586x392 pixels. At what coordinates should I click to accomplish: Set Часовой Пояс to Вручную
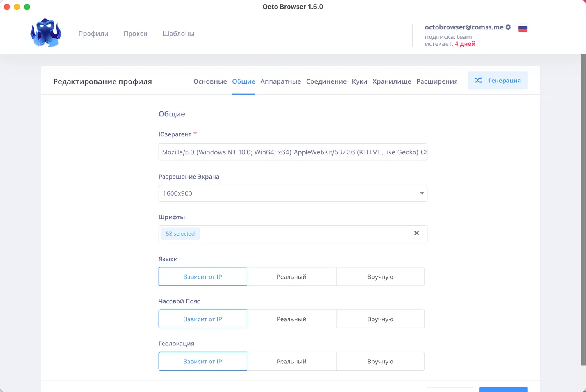380,319
